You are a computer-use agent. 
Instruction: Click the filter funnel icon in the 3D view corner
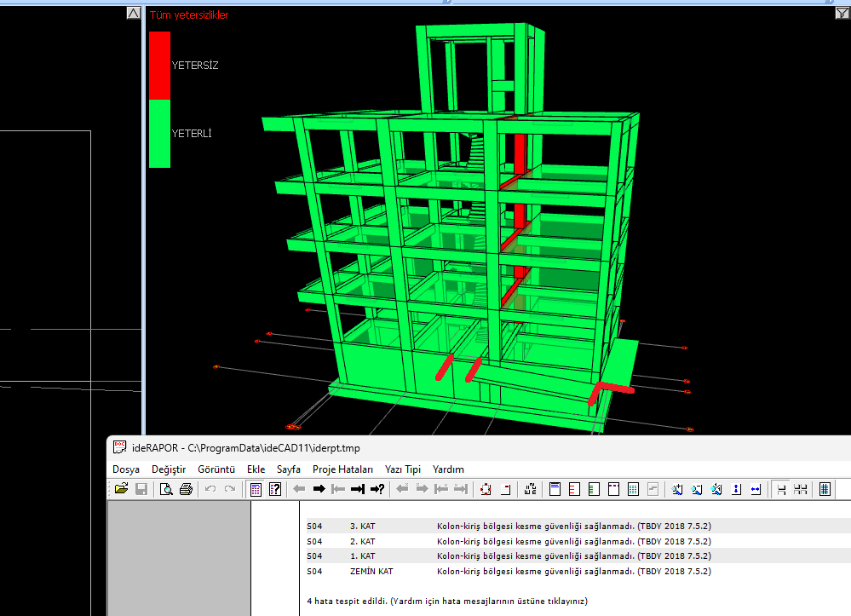point(842,13)
